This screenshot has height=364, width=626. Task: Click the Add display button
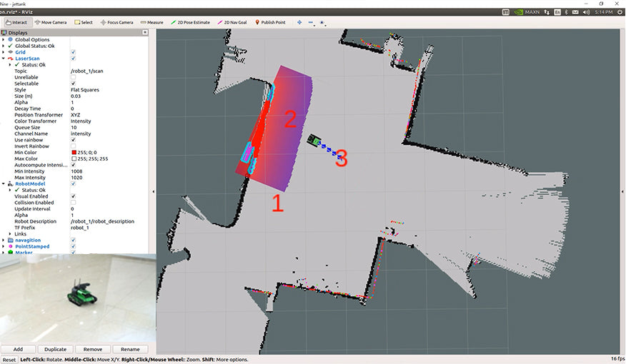pos(18,349)
